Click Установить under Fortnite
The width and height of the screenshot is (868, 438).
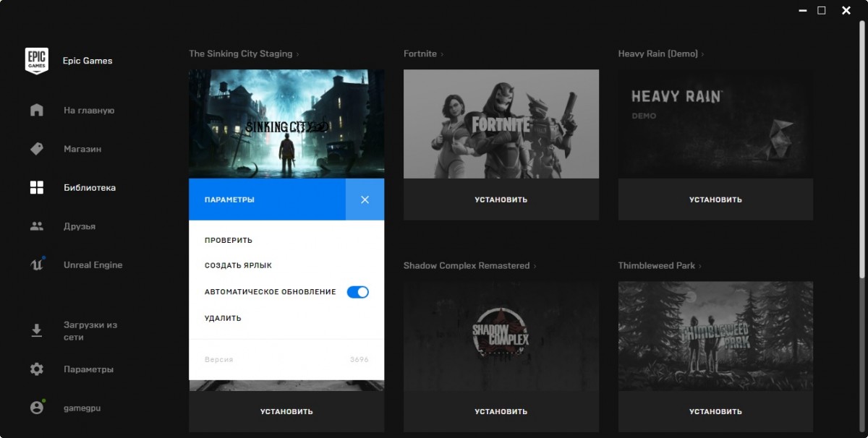point(501,199)
